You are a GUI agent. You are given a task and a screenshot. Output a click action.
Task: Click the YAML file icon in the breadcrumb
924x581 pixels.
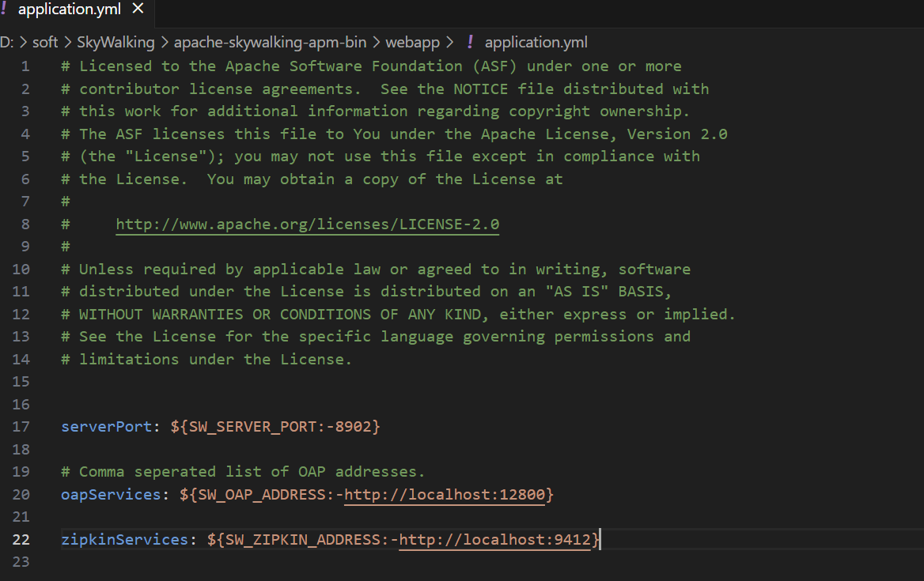[x=470, y=42]
